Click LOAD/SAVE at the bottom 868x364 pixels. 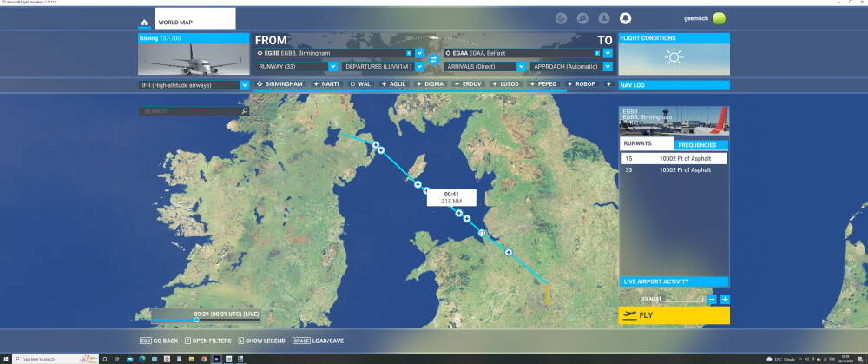click(319, 341)
